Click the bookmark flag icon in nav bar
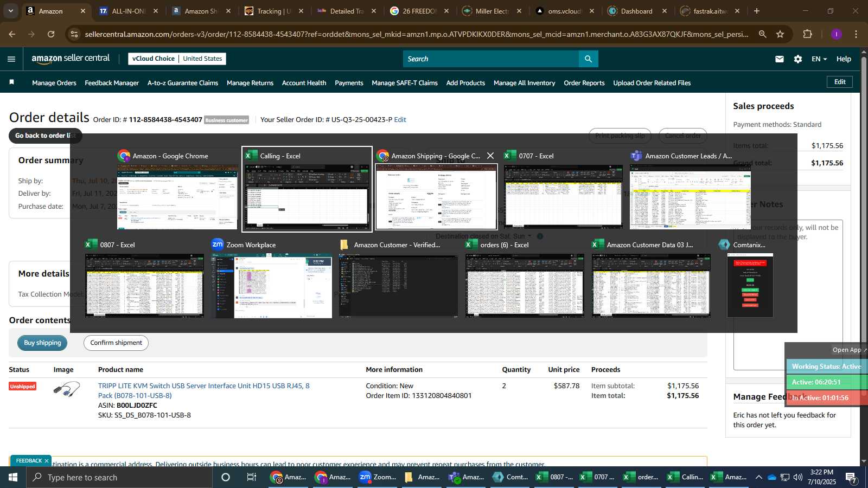The width and height of the screenshot is (868, 488). 12,82
